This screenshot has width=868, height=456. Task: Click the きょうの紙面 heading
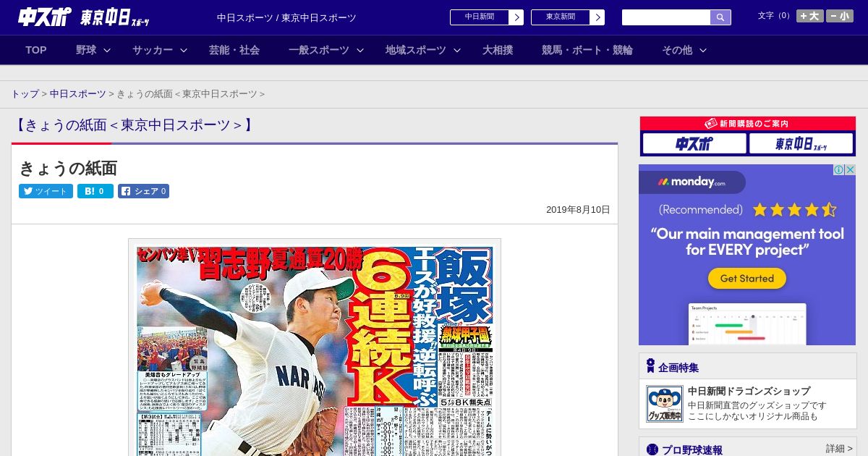click(x=68, y=168)
